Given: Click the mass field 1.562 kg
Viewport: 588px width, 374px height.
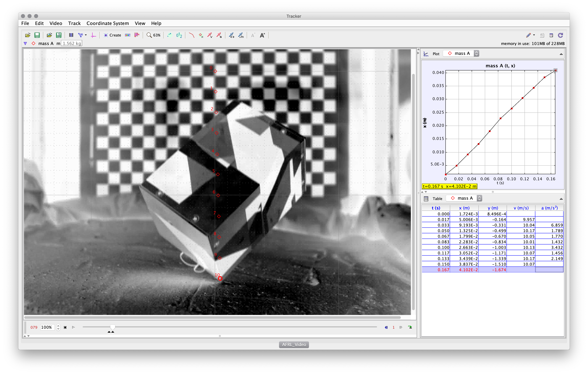Looking at the screenshot, I should click(x=72, y=44).
